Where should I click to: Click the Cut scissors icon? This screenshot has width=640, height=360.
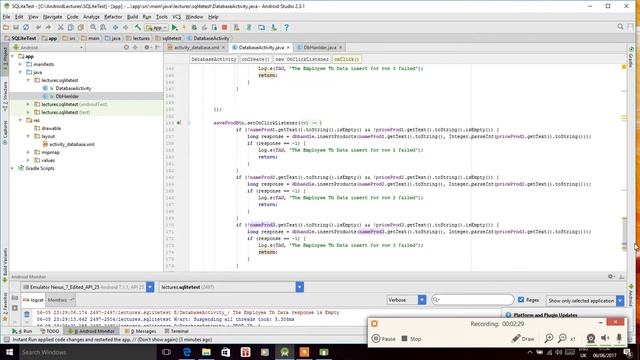(x=60, y=27)
